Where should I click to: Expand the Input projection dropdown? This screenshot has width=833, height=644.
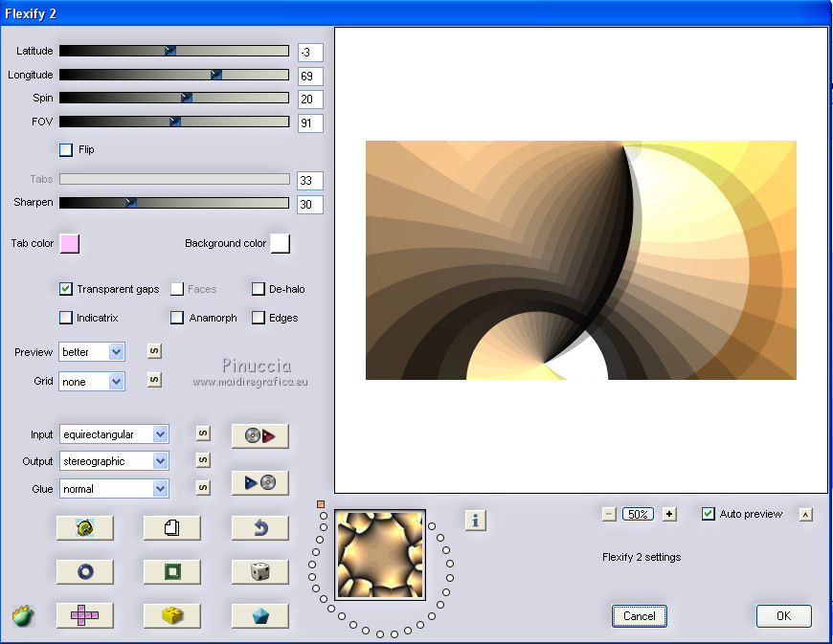pyautogui.click(x=160, y=434)
